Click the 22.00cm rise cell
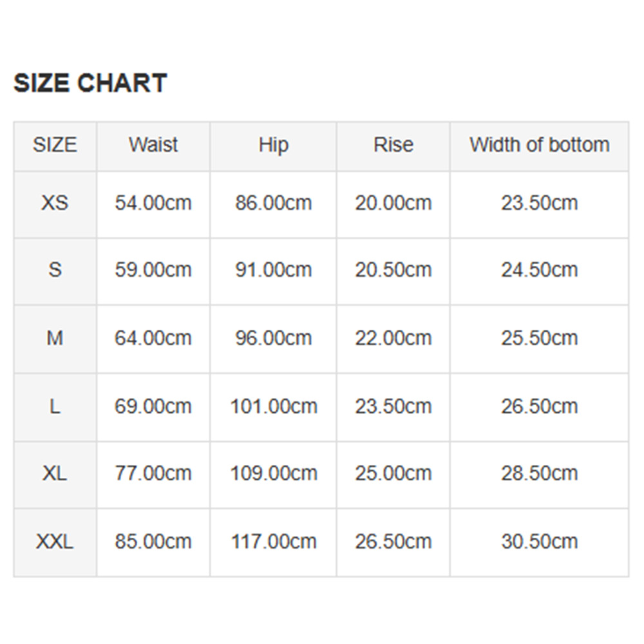Image resolution: width=644 pixels, height=644 pixels. 393,338
